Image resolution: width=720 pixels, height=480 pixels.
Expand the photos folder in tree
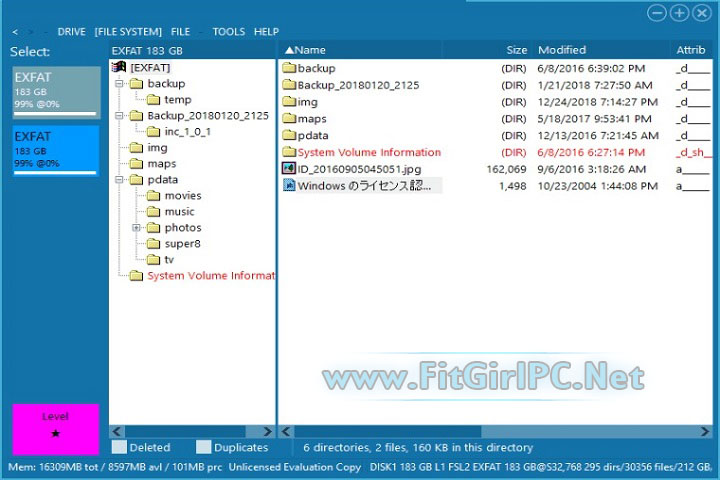pos(136,228)
